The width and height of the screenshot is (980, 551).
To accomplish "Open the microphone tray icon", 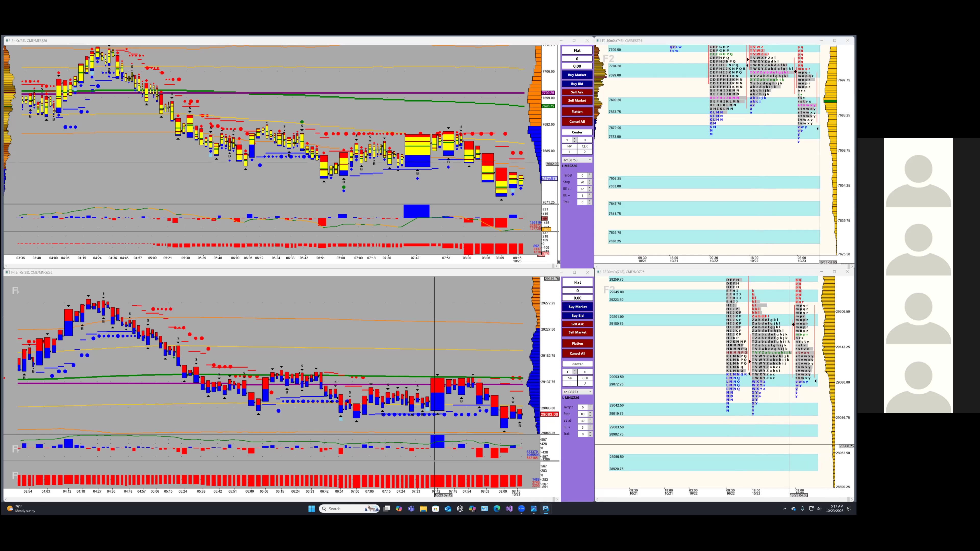I will (802, 508).
